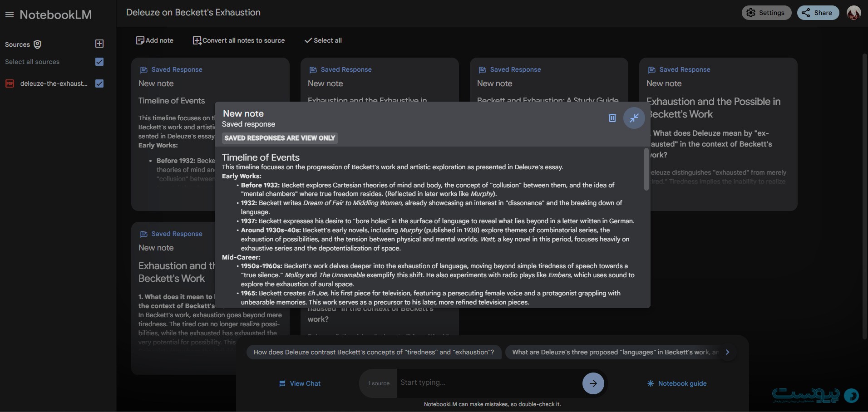Viewport: 868px width, 412px height.
Task: Click the View Chat icon
Action: pos(282,383)
